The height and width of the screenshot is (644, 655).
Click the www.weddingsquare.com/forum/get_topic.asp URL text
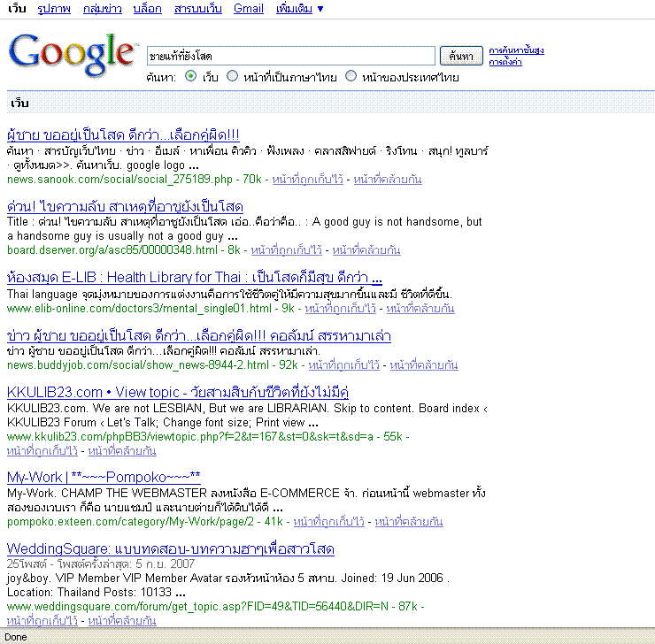197,607
